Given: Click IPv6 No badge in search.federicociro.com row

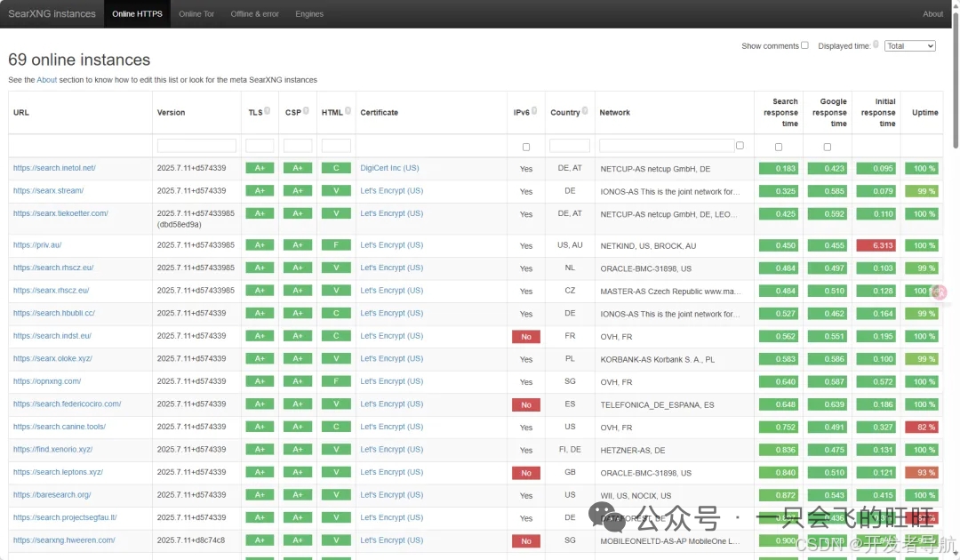Looking at the screenshot, I should click(526, 404).
